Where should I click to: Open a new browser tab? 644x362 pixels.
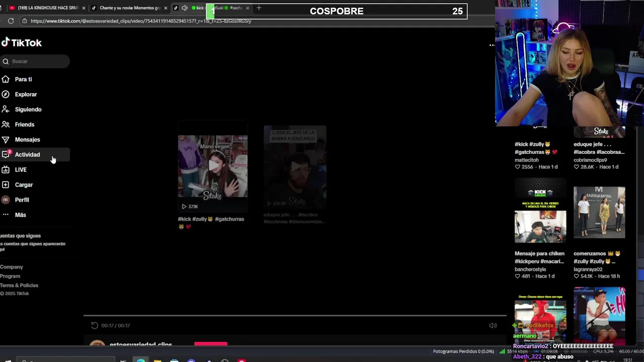pos(259,8)
